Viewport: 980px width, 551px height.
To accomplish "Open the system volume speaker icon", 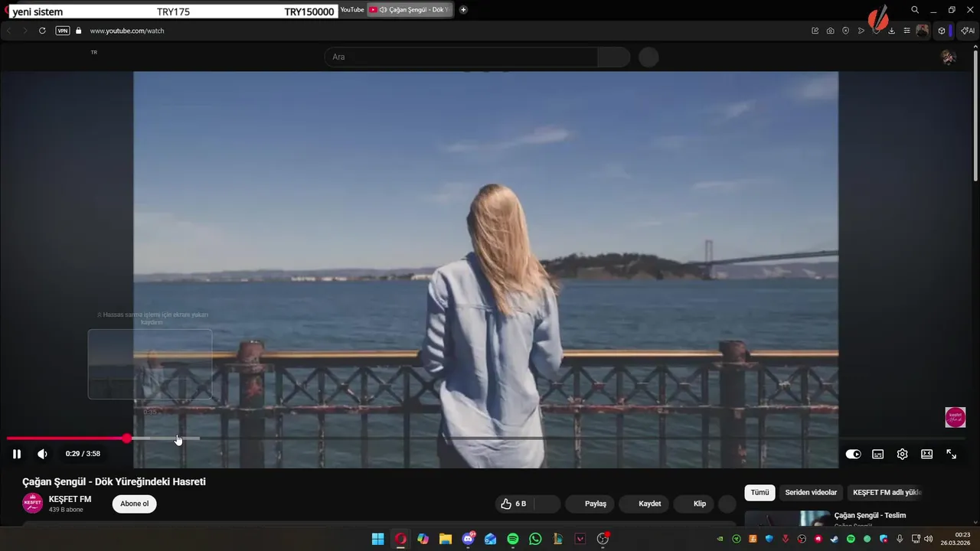I will [x=929, y=539].
